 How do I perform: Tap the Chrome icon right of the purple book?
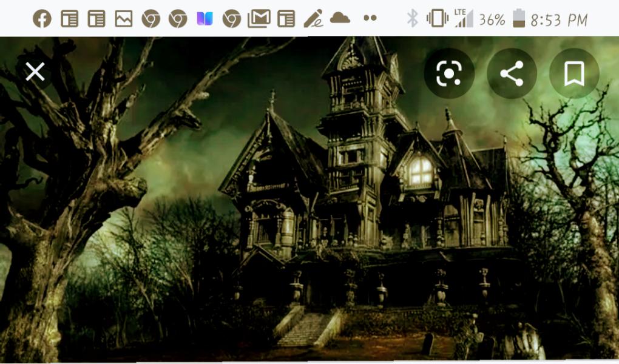tap(231, 19)
